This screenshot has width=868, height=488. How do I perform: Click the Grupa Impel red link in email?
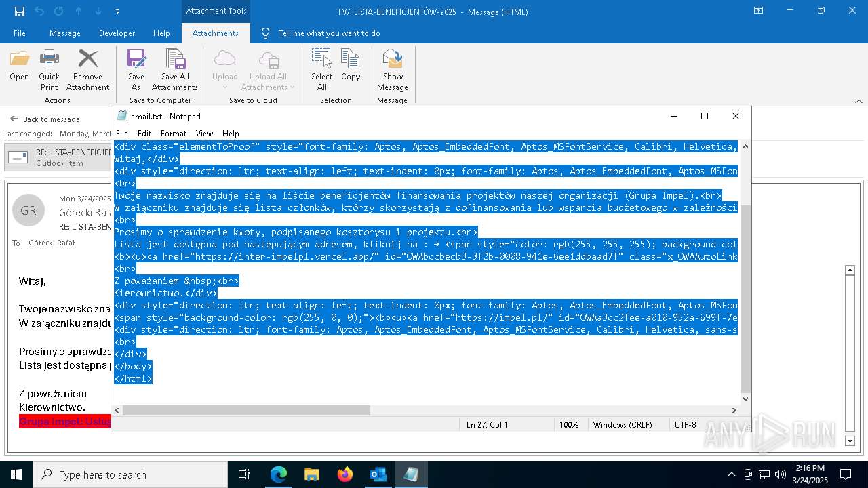[x=65, y=421]
